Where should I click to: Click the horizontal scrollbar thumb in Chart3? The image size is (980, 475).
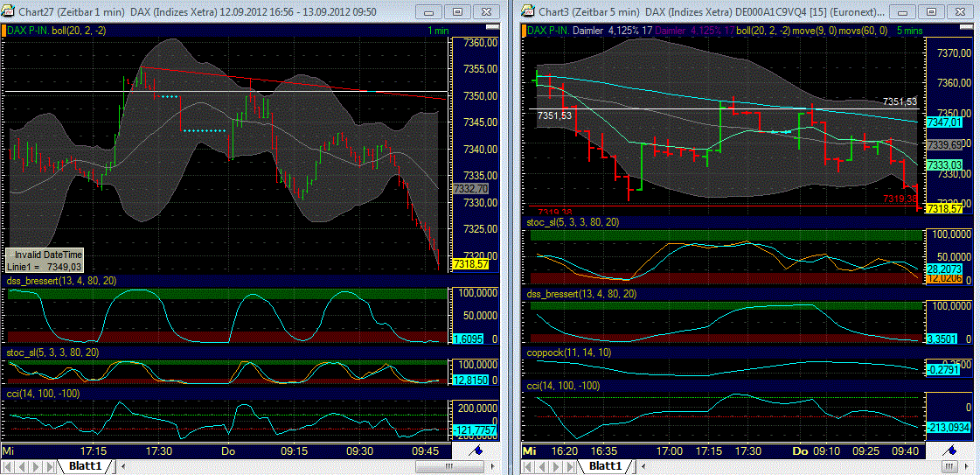tap(950, 466)
